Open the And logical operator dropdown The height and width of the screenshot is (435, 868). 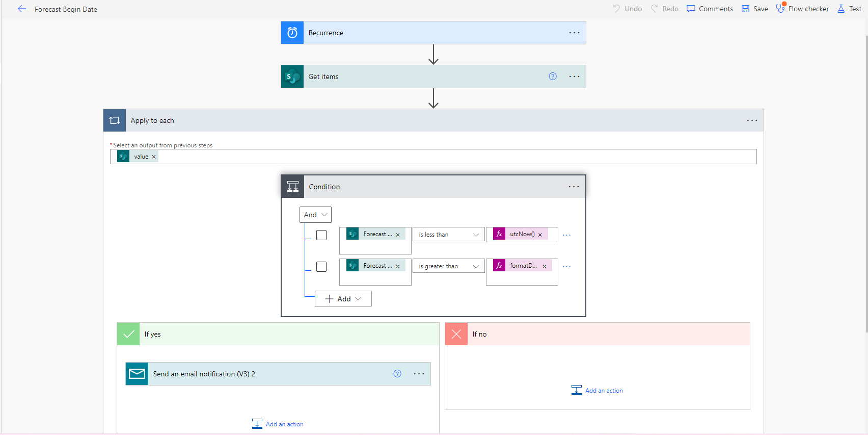(x=315, y=215)
